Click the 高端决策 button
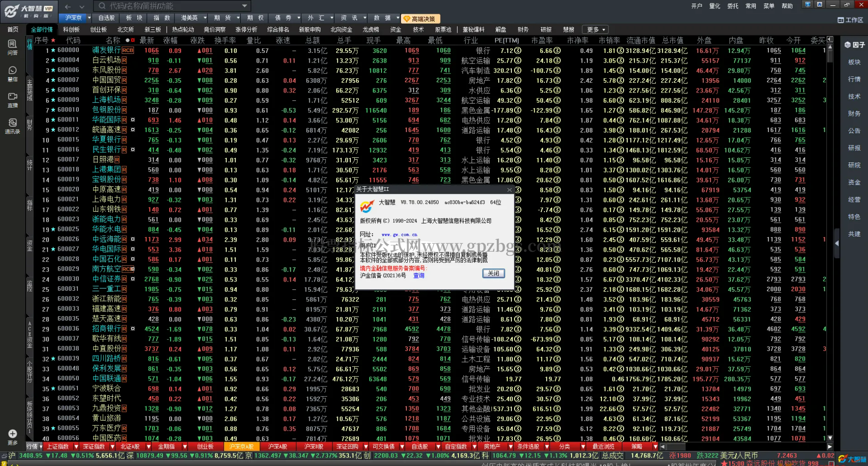The height and width of the screenshot is (466, 868). tap(421, 19)
